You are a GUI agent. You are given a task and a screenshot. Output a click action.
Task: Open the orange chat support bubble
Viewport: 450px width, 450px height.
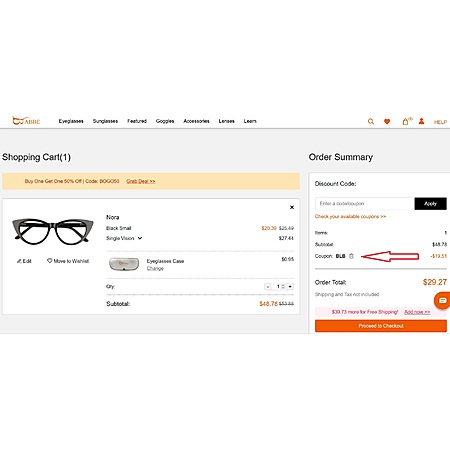(442, 300)
